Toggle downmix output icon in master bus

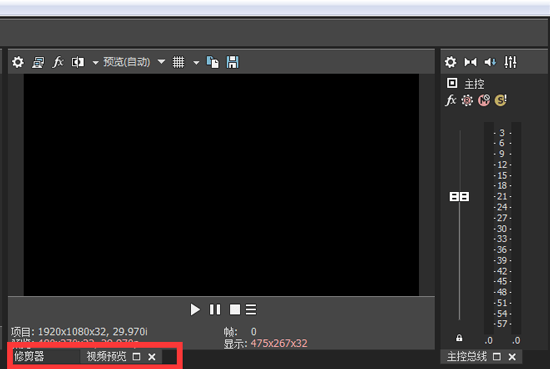pos(470,62)
